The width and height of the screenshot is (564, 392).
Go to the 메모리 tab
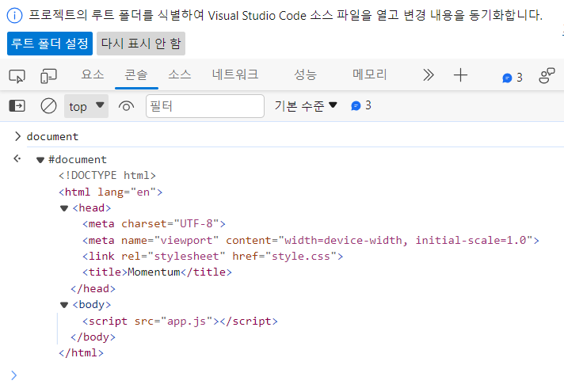coord(369,74)
